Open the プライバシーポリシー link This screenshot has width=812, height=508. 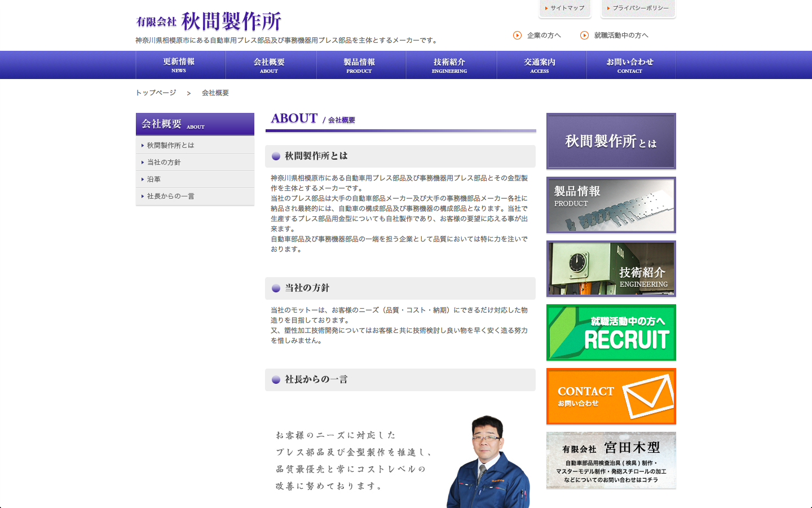[638, 8]
